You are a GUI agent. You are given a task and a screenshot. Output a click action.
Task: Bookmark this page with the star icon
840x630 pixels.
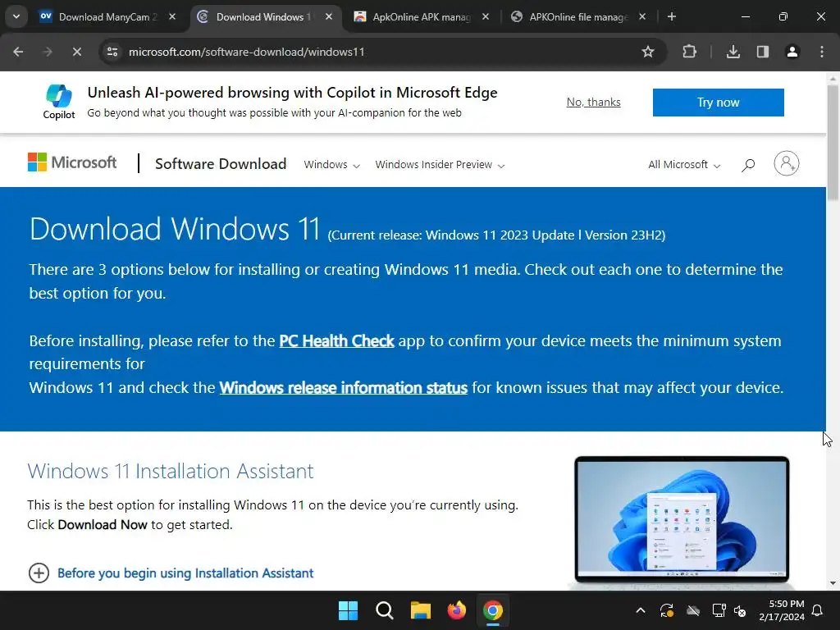[x=648, y=52]
